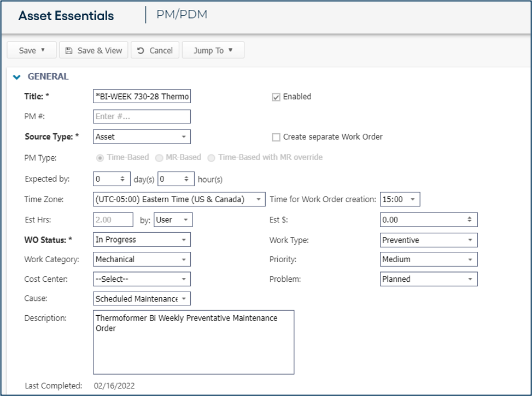Viewport: 532px width, 396px height.
Task: Select Time-Based with MR override radio
Action: pyautogui.click(x=211, y=158)
